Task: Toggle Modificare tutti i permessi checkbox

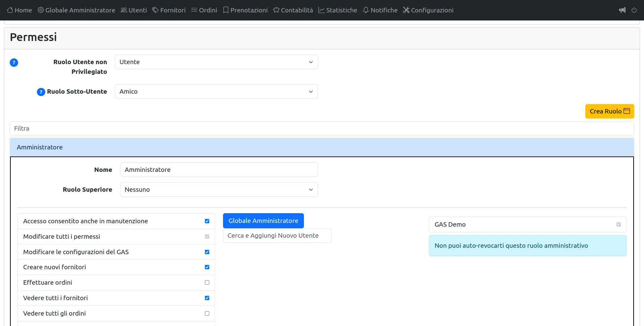Action: pyautogui.click(x=207, y=237)
